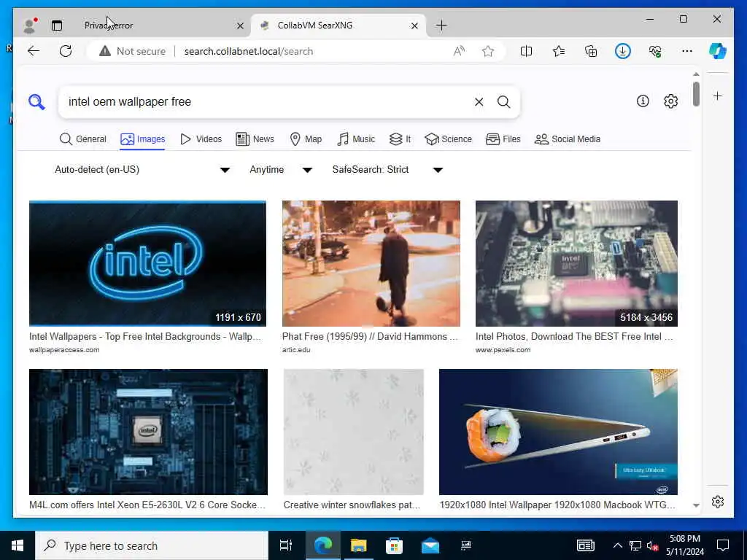Switch to News category
The image size is (747, 560).
click(255, 139)
